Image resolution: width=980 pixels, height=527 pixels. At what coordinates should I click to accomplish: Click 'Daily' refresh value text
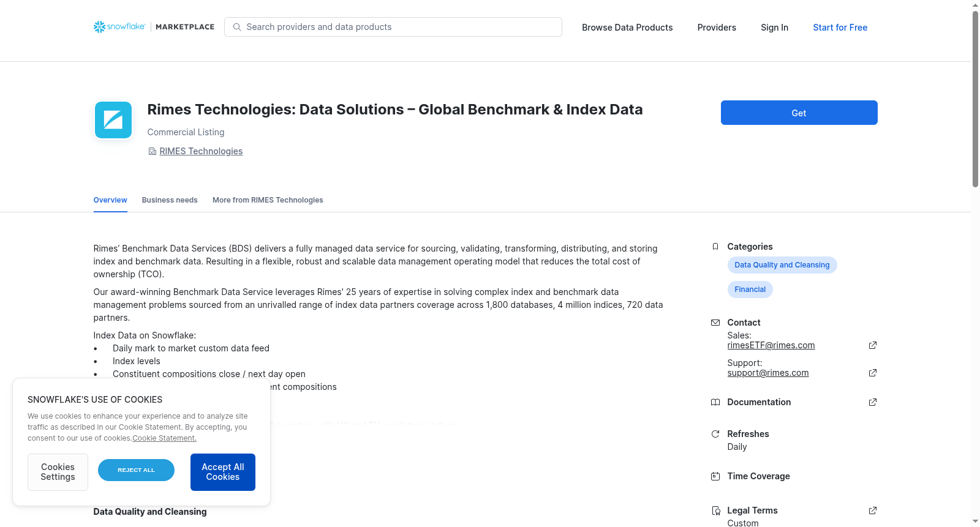pyautogui.click(x=737, y=447)
